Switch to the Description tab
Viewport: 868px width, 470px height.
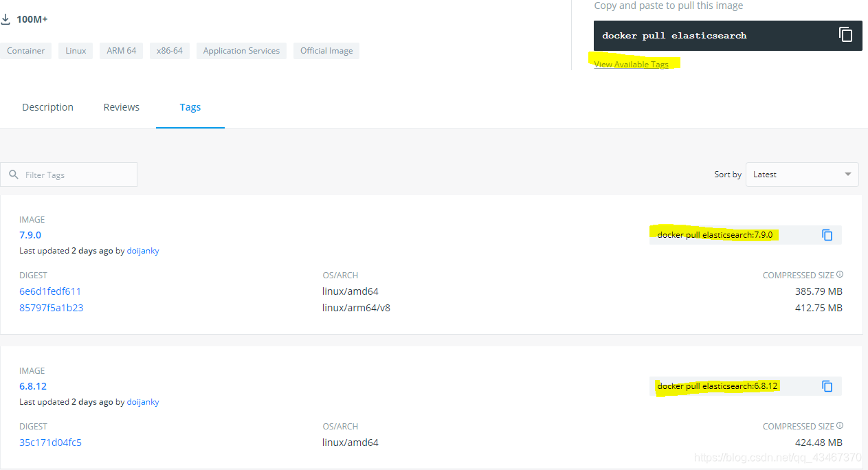pyautogui.click(x=47, y=107)
